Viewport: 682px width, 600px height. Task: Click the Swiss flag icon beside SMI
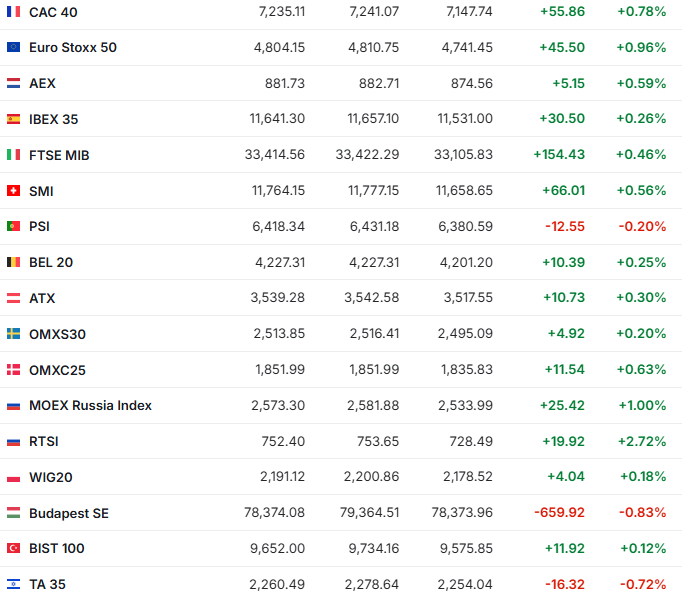13,191
